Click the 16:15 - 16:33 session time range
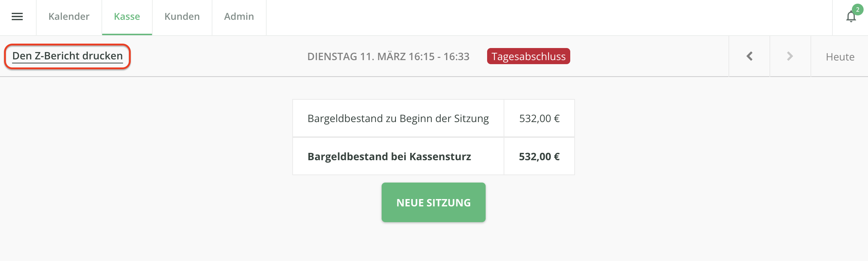Image resolution: width=868 pixels, height=261 pixels. click(x=439, y=56)
